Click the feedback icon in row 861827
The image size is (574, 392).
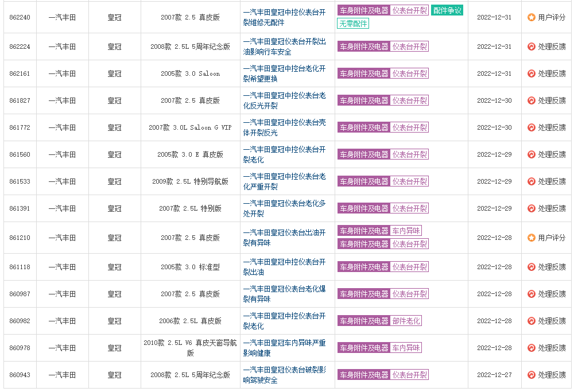tap(531, 100)
